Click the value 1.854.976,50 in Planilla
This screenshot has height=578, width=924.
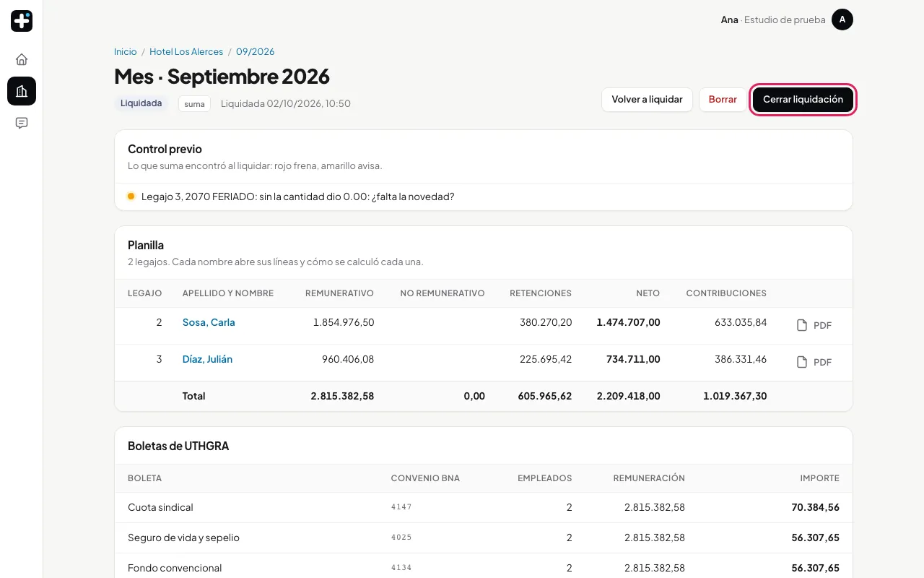coord(344,322)
